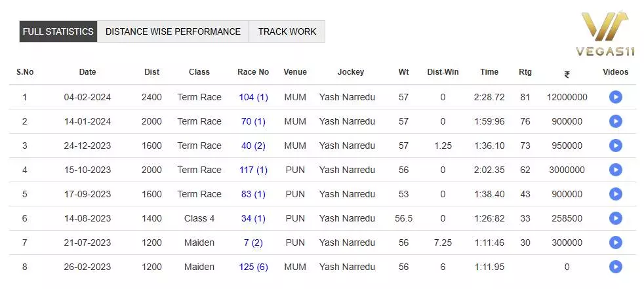This screenshot has width=644, height=289.
Task: Play video for the 14-01-2024 race
Action: point(615,121)
